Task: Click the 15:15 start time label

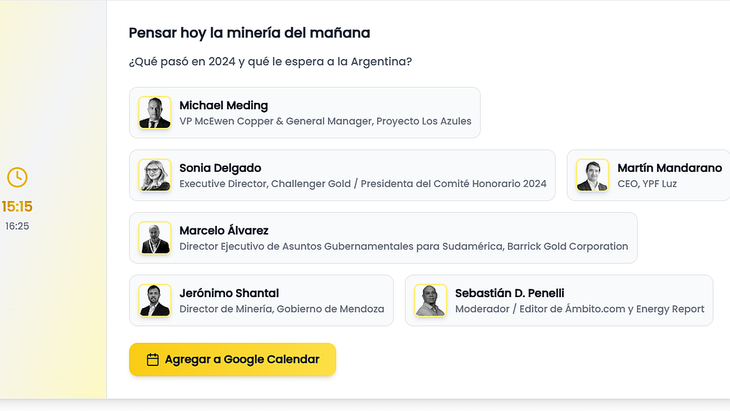Action: 17,206
